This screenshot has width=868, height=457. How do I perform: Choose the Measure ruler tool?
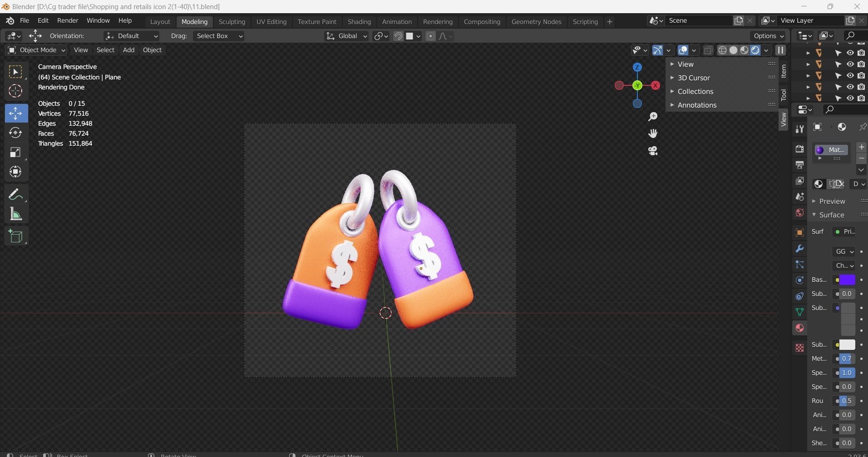click(x=16, y=214)
